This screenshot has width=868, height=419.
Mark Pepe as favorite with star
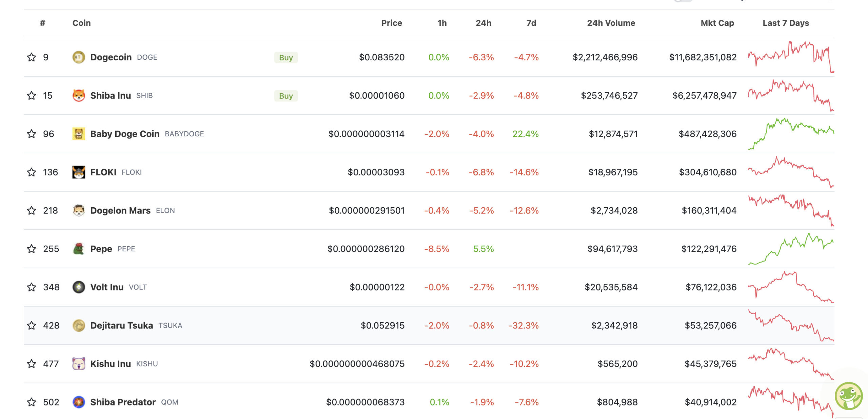click(32, 249)
